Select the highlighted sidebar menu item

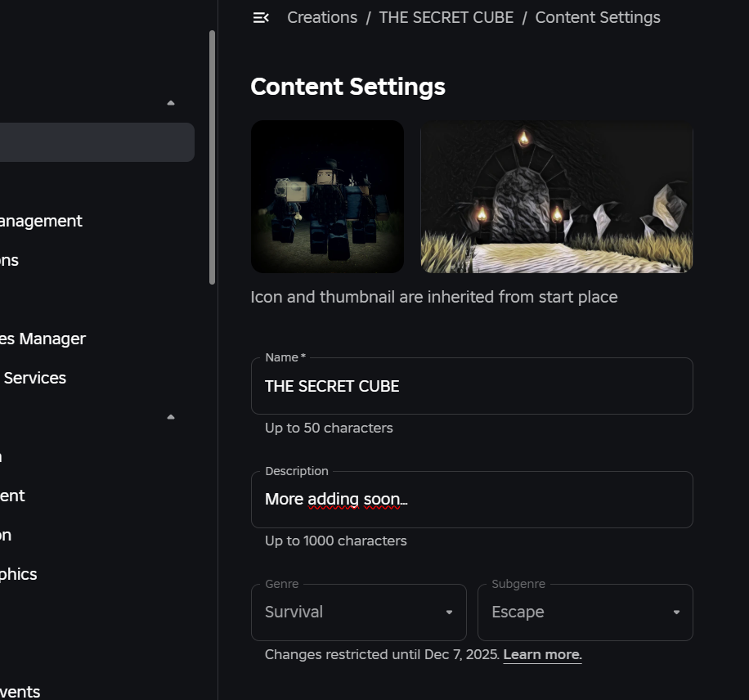coord(96,142)
